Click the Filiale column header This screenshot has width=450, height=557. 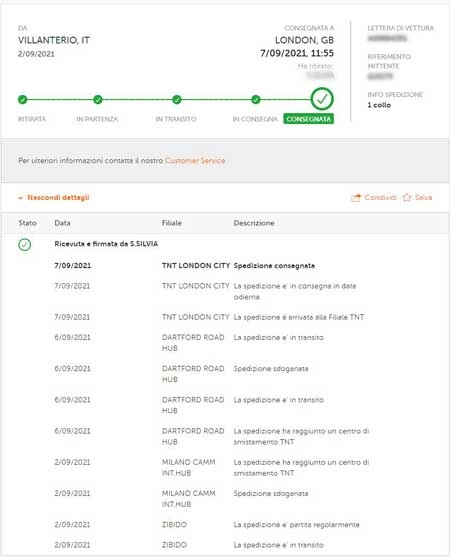pos(172,223)
